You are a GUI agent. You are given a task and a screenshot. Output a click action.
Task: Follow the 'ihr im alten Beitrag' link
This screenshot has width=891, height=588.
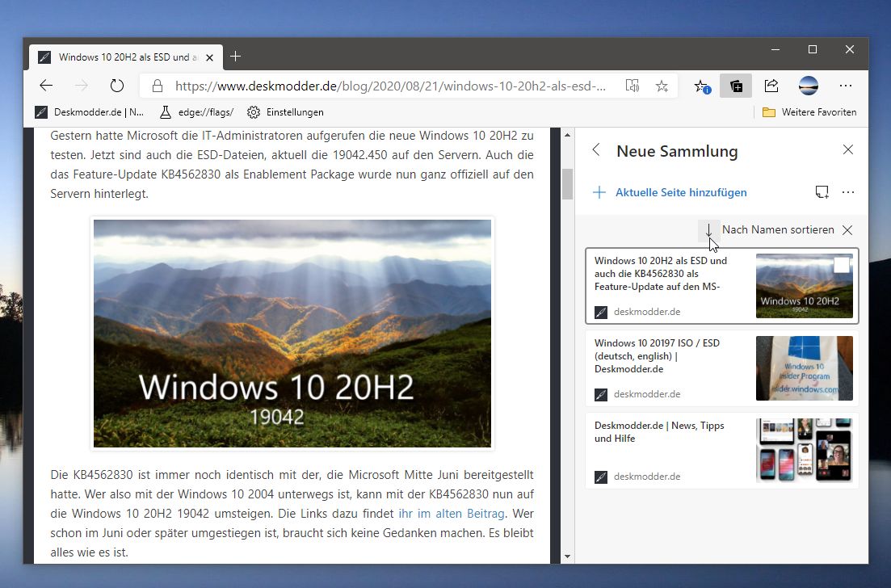452,514
